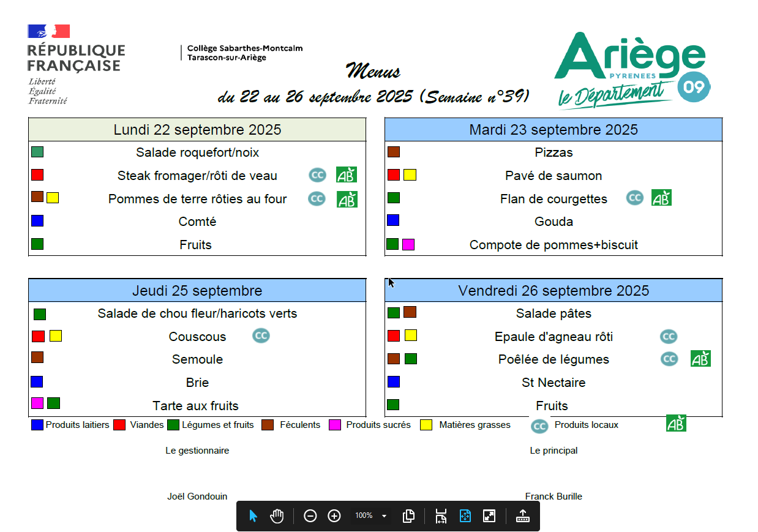The image size is (758, 532).
Task: Click the Produits locaux legend label
Action: coord(587,425)
